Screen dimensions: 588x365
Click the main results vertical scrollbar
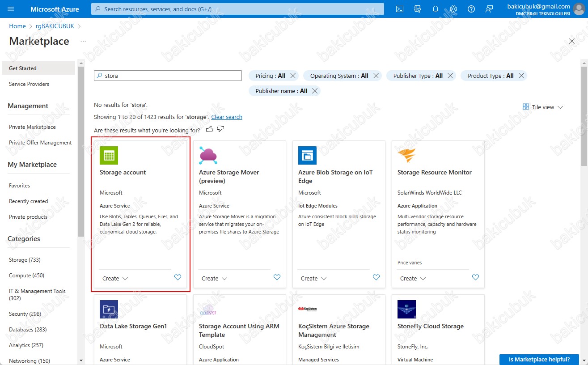coord(584,115)
